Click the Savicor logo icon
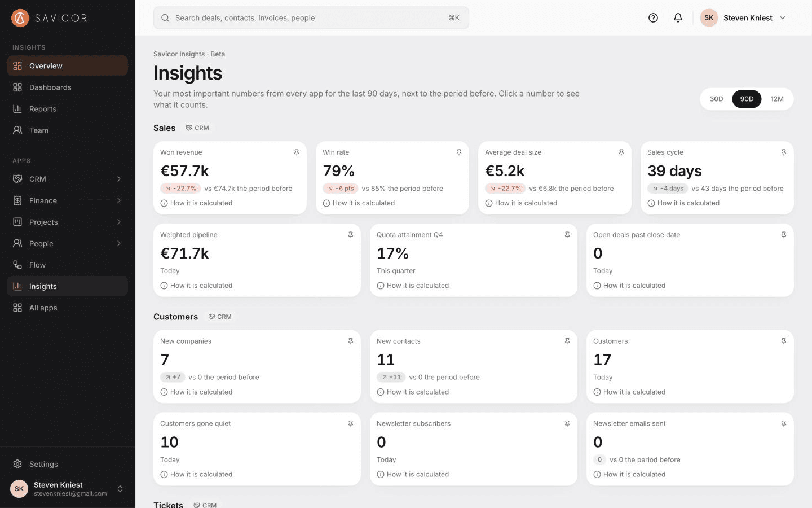 coord(20,18)
